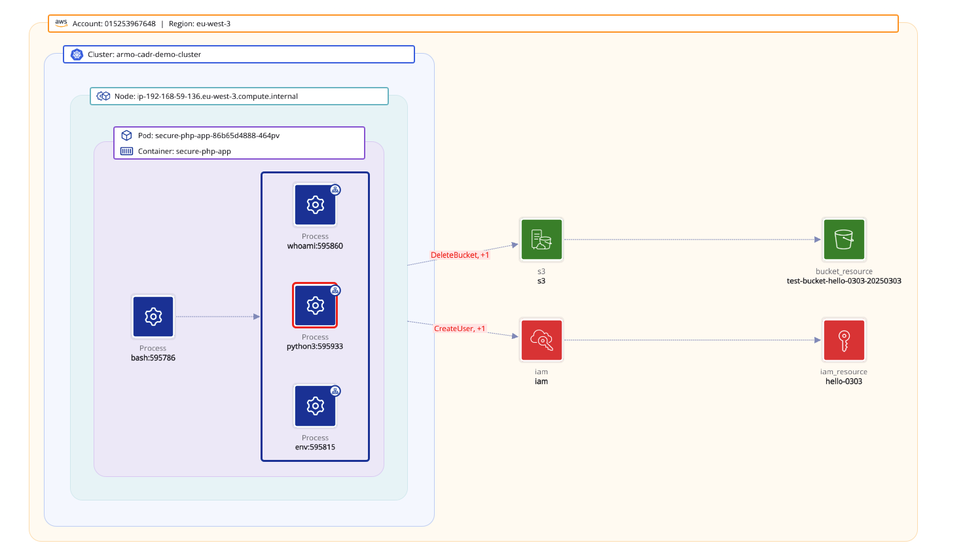Click the badge on the python3 process
Screen dimensions: 965x560
click(x=335, y=290)
